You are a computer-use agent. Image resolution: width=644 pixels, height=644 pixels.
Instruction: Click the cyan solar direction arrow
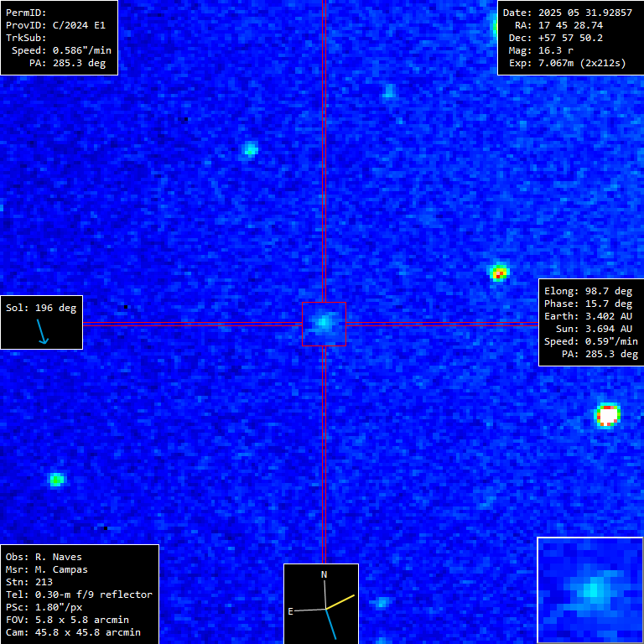(x=42, y=332)
